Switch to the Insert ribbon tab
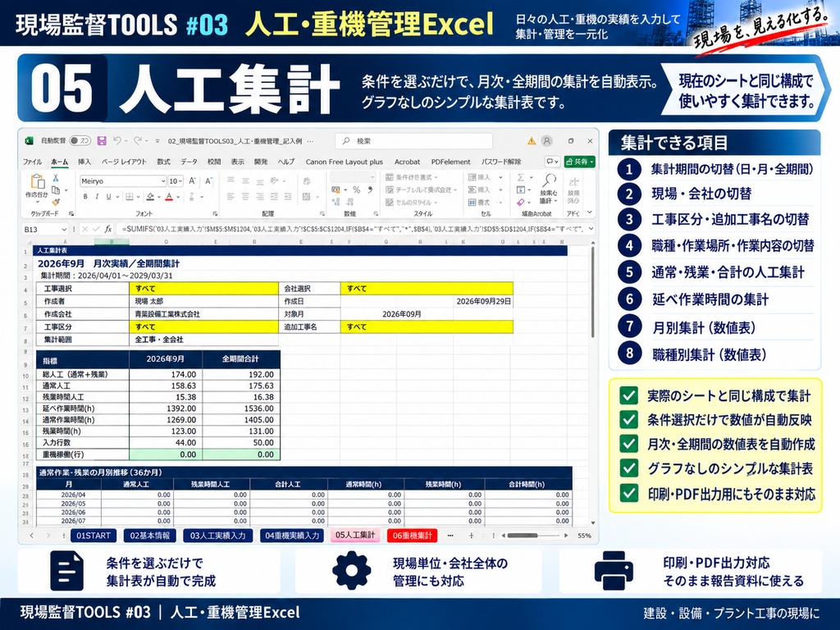 coord(84,162)
